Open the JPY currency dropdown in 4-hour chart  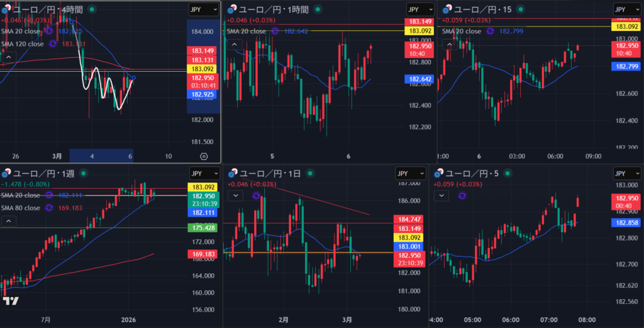(204, 9)
